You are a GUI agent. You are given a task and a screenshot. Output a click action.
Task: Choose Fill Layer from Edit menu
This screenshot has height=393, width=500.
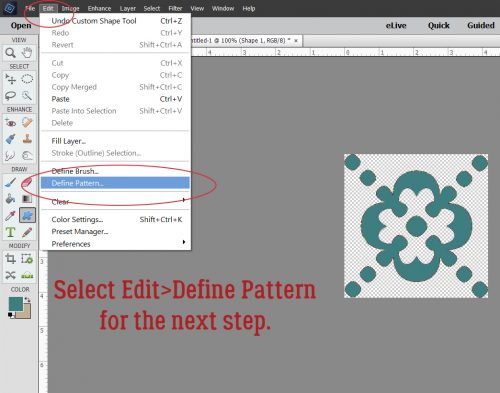(x=115, y=141)
